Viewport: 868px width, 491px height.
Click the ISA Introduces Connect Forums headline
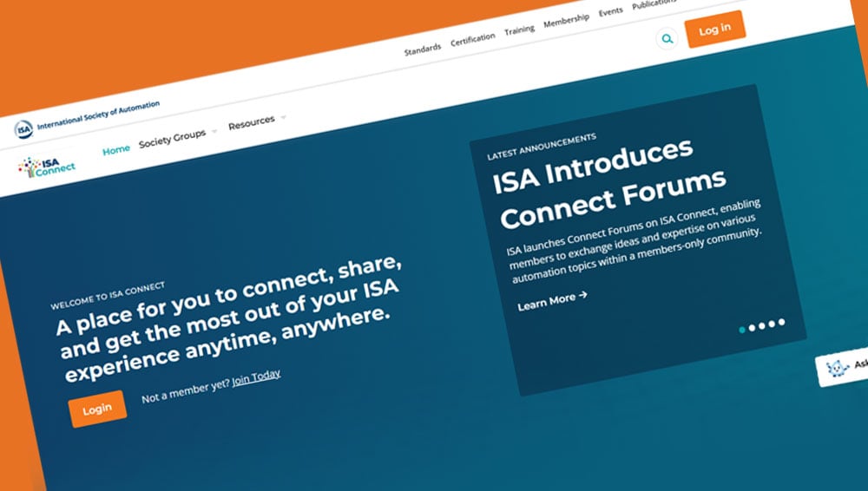point(609,182)
